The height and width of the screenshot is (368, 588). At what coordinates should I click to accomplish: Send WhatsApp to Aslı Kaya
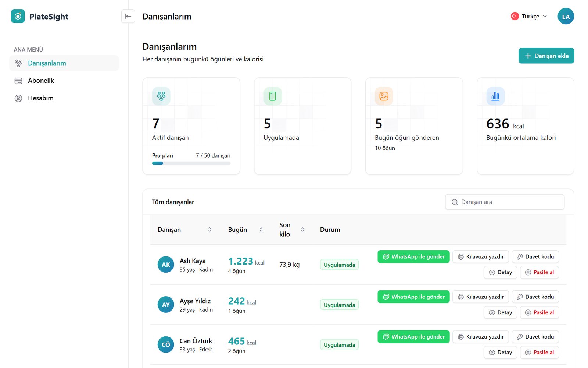click(413, 257)
